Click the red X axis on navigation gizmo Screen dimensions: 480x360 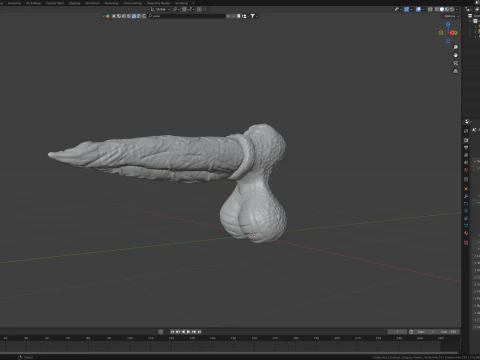point(453,33)
